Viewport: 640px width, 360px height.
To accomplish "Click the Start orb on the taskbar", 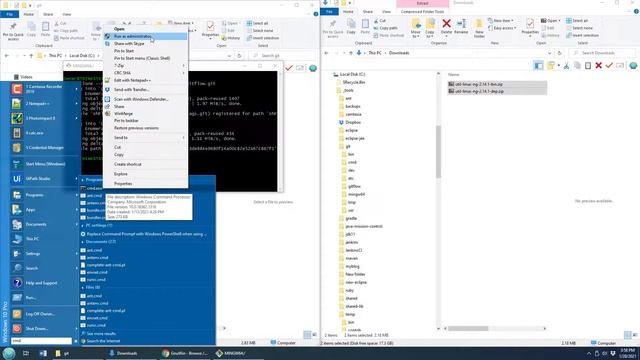I will (x=9, y=353).
